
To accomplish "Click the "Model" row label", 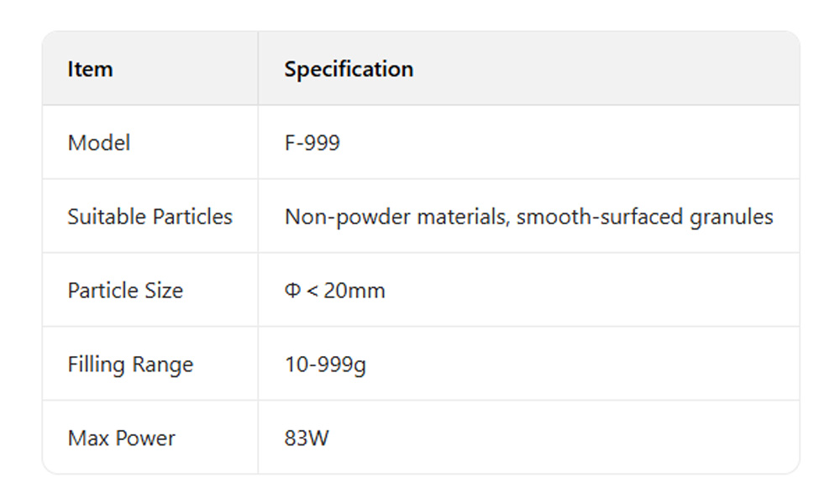I will pyautogui.click(x=99, y=143).
